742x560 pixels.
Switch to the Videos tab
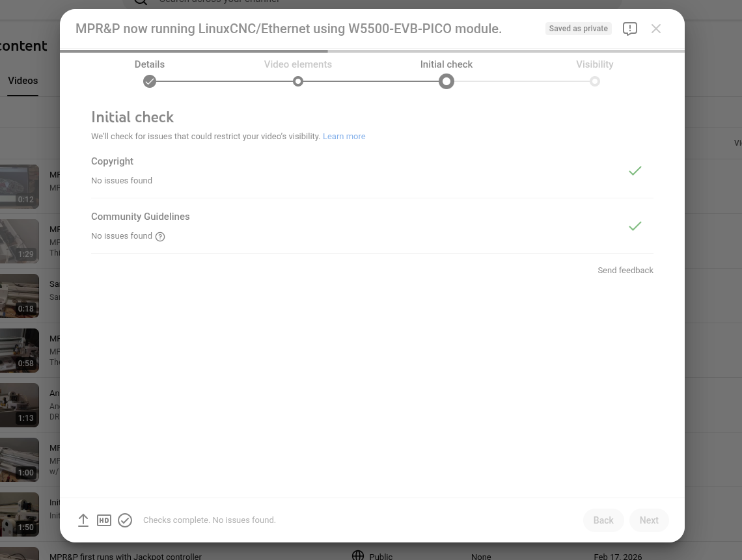coord(23,81)
